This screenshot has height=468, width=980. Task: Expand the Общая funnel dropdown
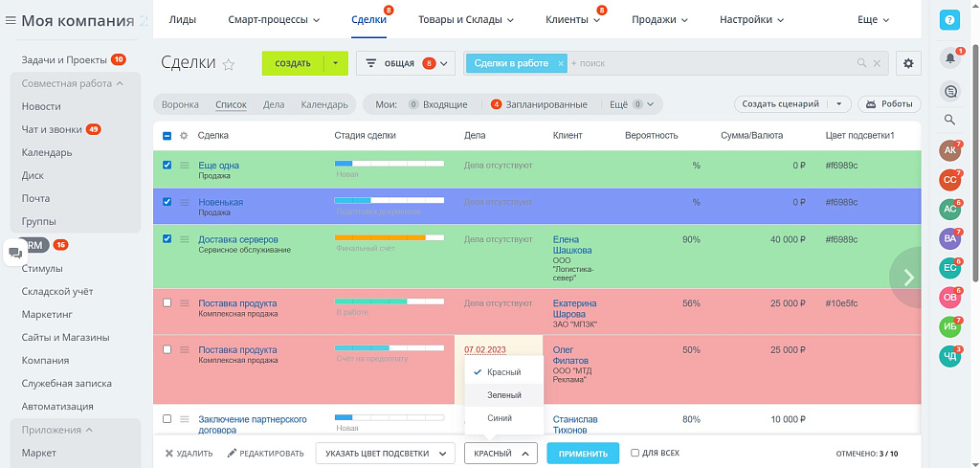click(x=444, y=63)
